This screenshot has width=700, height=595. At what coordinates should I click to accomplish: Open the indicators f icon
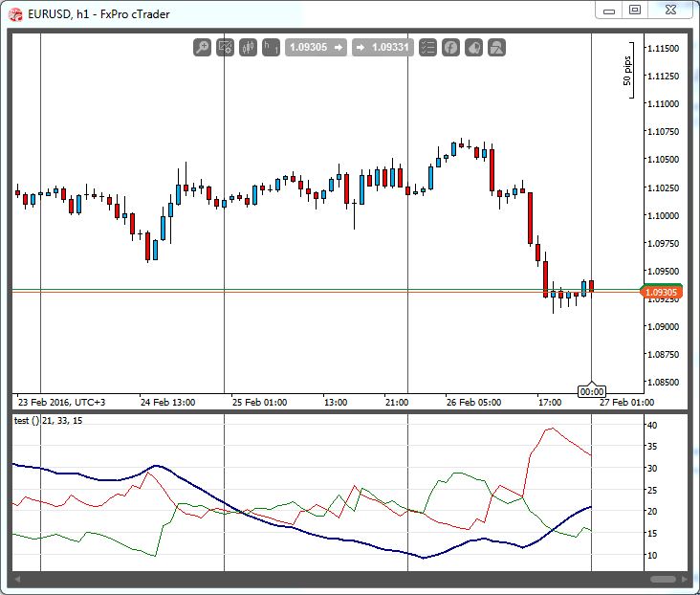coord(451,47)
